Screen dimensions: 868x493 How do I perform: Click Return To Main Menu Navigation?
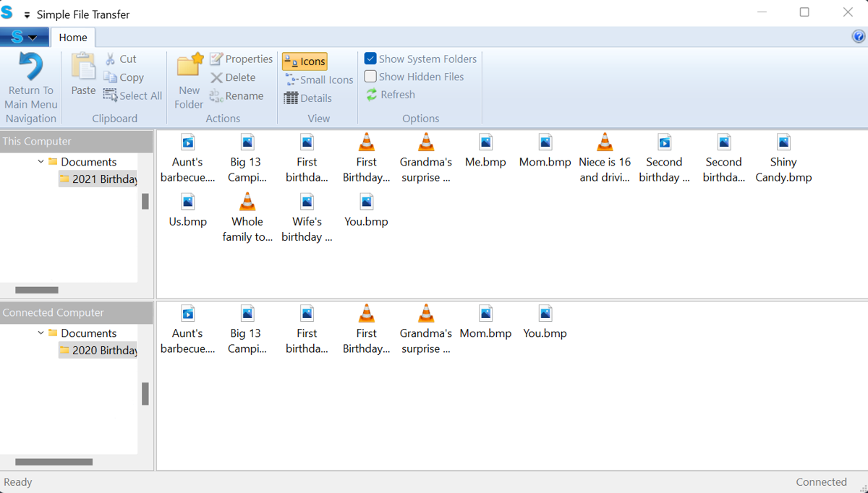pyautogui.click(x=30, y=81)
